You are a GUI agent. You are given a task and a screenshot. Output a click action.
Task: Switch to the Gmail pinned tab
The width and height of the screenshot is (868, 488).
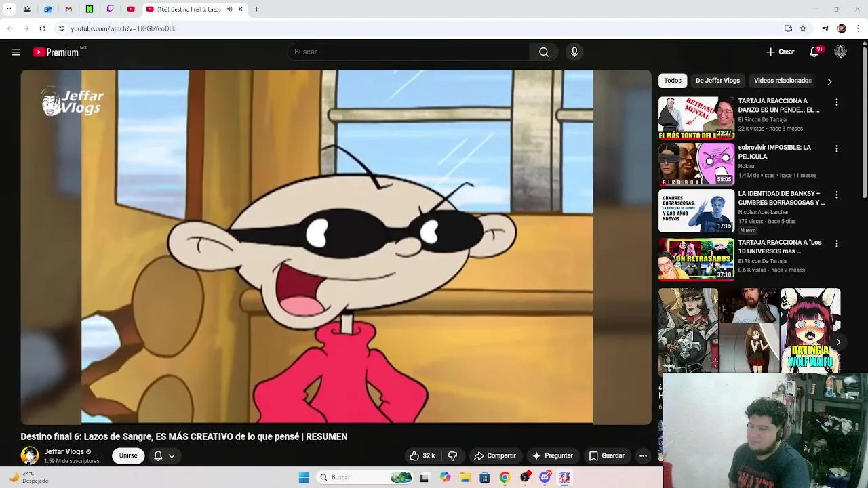tap(68, 9)
